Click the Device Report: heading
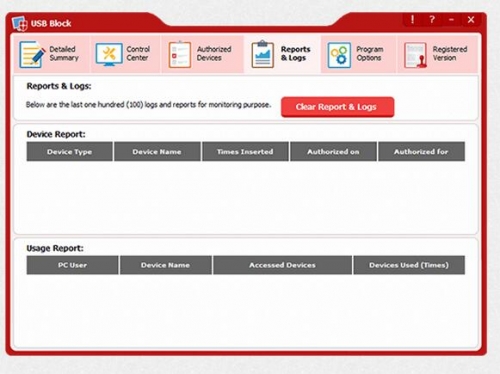 pyautogui.click(x=56, y=134)
